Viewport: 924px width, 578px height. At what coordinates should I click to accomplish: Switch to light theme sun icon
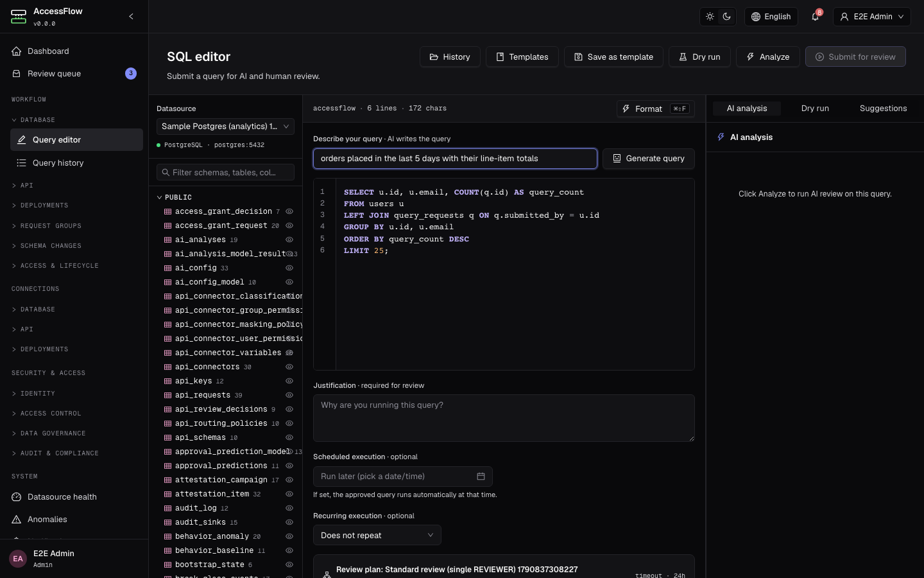[x=710, y=17]
